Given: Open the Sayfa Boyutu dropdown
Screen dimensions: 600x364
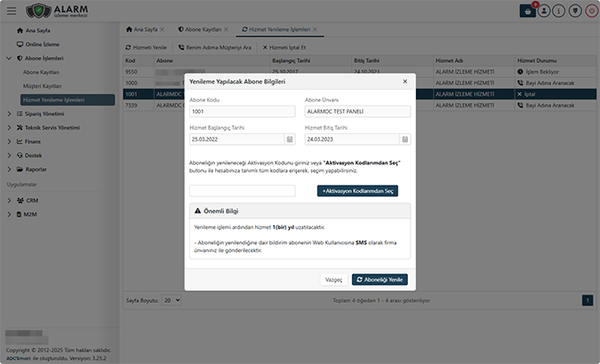Looking at the screenshot, I should (x=172, y=300).
